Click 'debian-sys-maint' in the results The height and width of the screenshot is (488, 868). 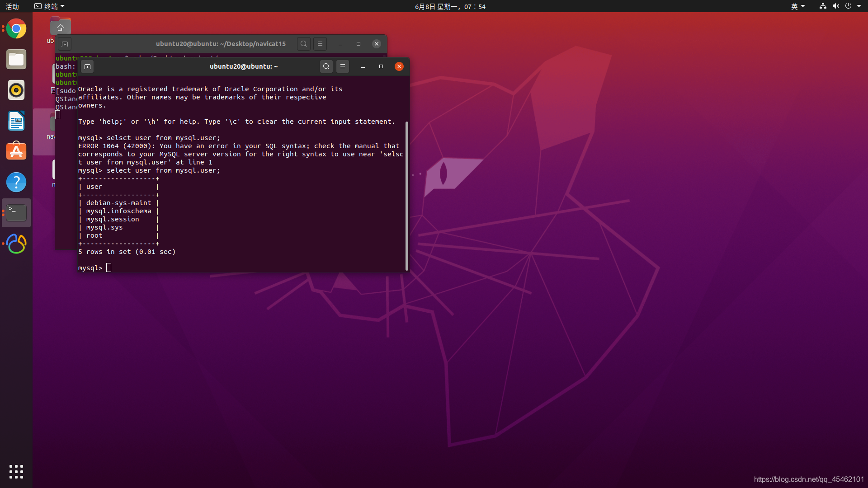(x=119, y=203)
